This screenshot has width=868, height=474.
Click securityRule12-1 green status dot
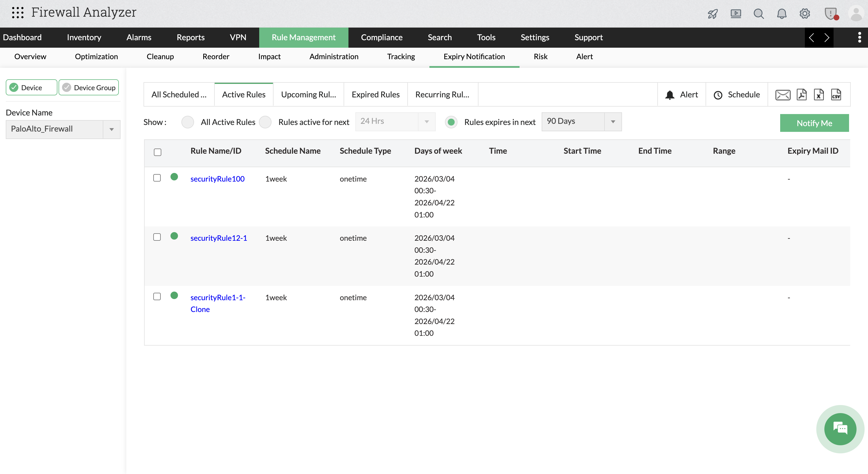click(174, 236)
